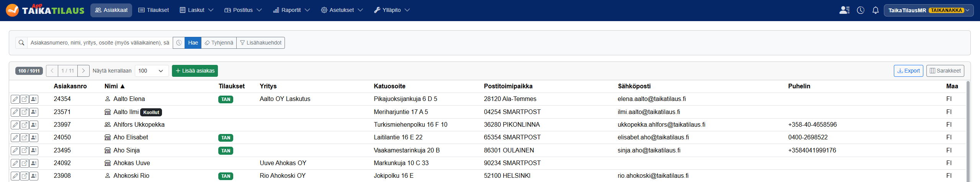Open contact card icon for customer 23571
Screen dimensions: 980x182
[34, 112]
